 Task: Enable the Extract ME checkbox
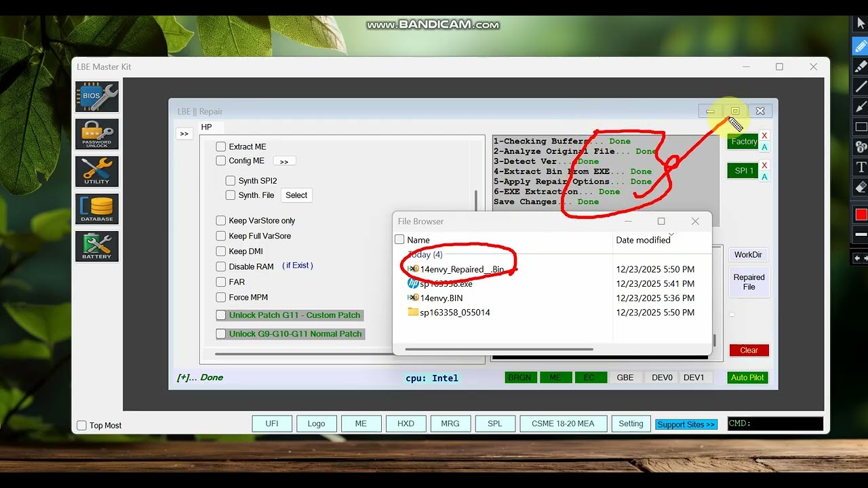point(220,146)
